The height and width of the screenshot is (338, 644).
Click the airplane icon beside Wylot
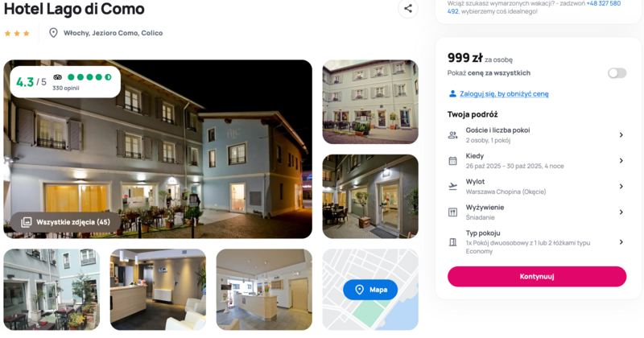coord(452,187)
